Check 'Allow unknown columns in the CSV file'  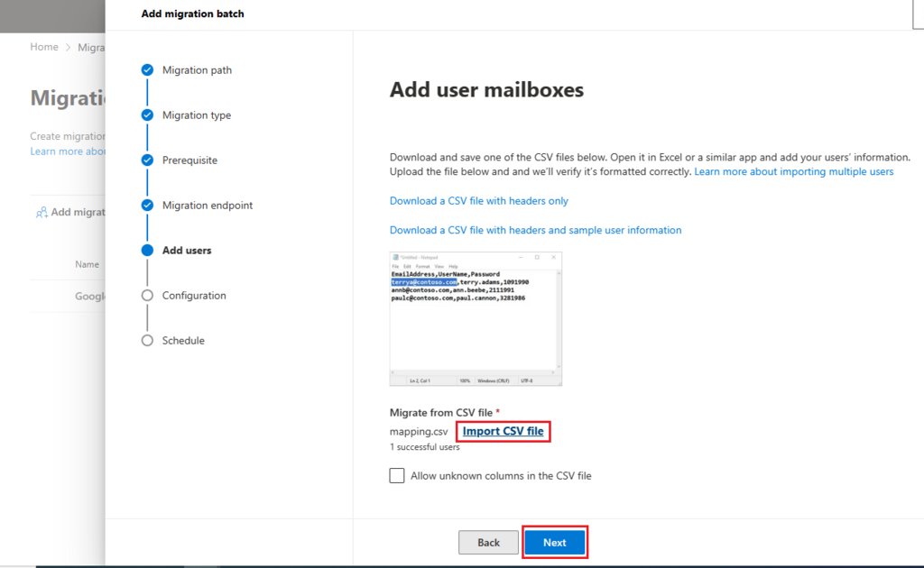[396, 475]
